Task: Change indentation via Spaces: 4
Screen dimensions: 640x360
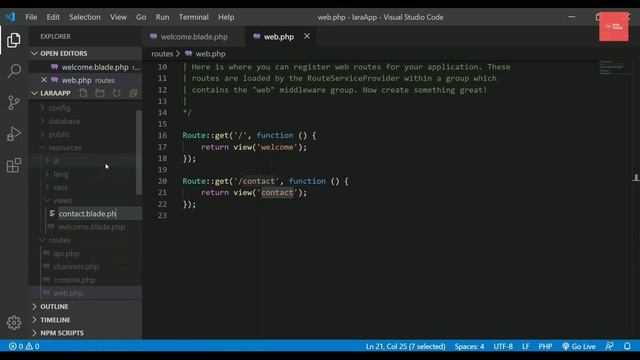Action: [x=469, y=346]
